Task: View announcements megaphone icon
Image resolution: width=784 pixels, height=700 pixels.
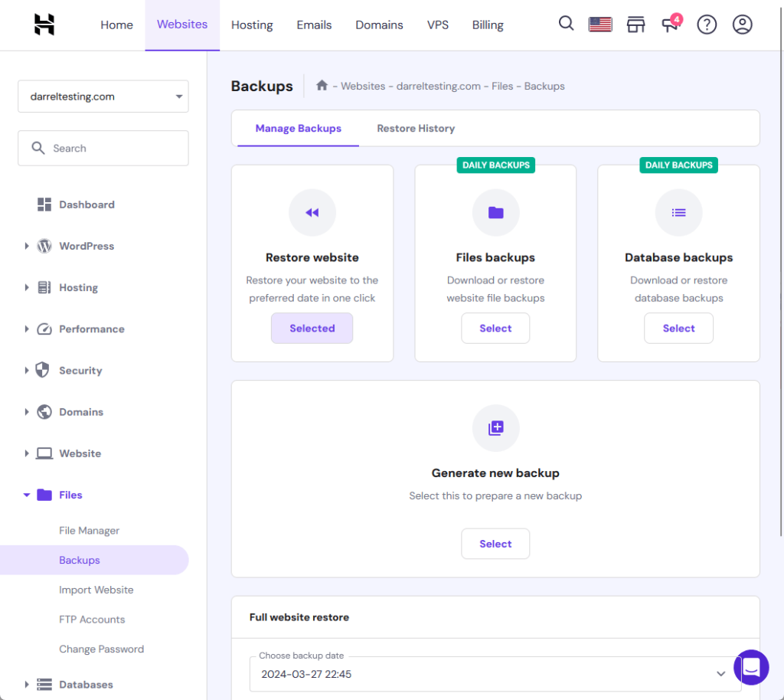Action: click(671, 24)
